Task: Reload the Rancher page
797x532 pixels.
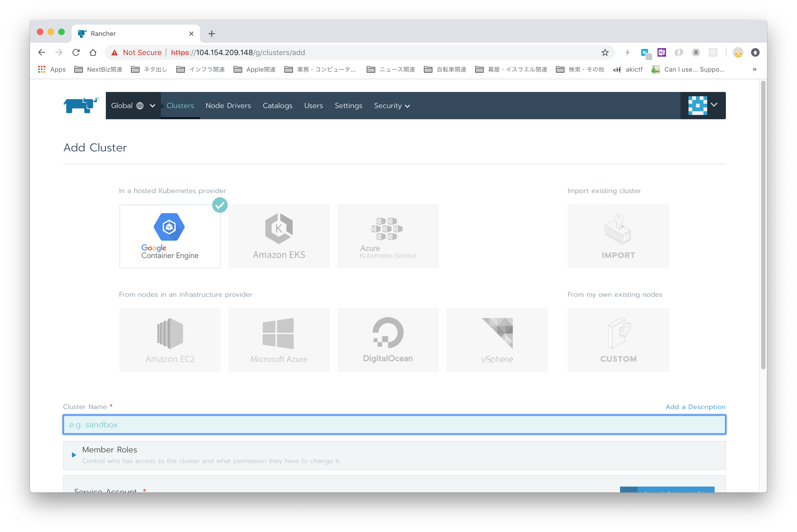Action: 76,52
